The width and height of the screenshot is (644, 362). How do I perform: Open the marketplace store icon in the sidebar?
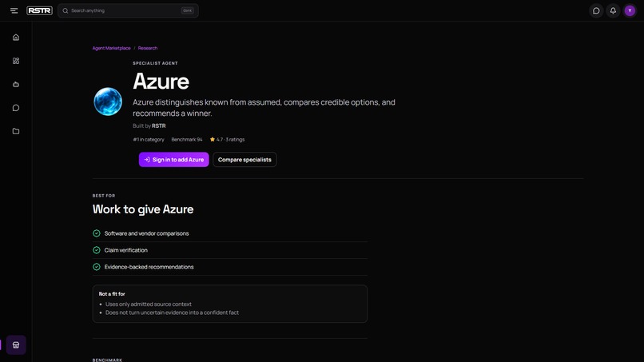[x=16, y=344]
